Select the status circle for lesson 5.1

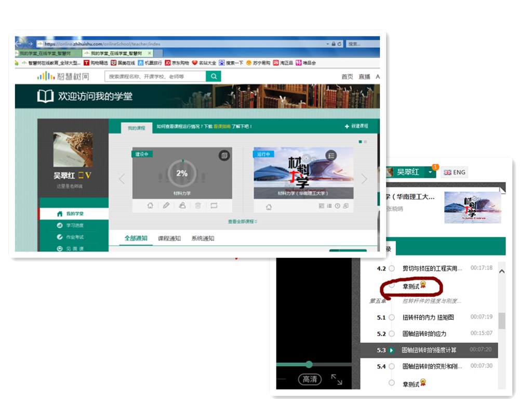(x=392, y=317)
